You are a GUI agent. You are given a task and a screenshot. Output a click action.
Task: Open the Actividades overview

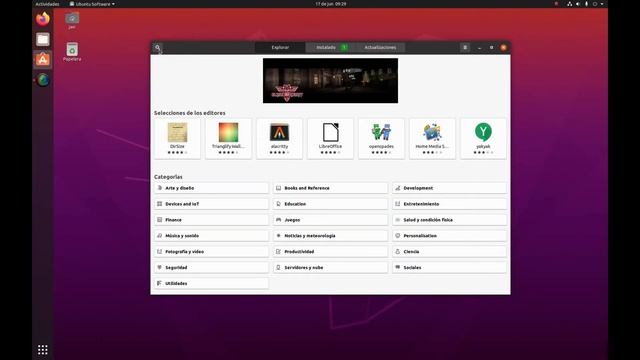pos(47,4)
